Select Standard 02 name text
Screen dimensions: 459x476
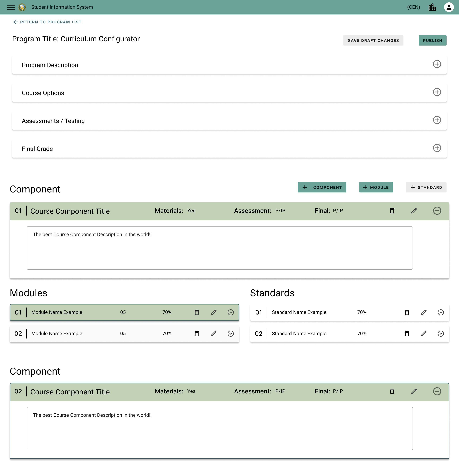pyautogui.click(x=299, y=334)
